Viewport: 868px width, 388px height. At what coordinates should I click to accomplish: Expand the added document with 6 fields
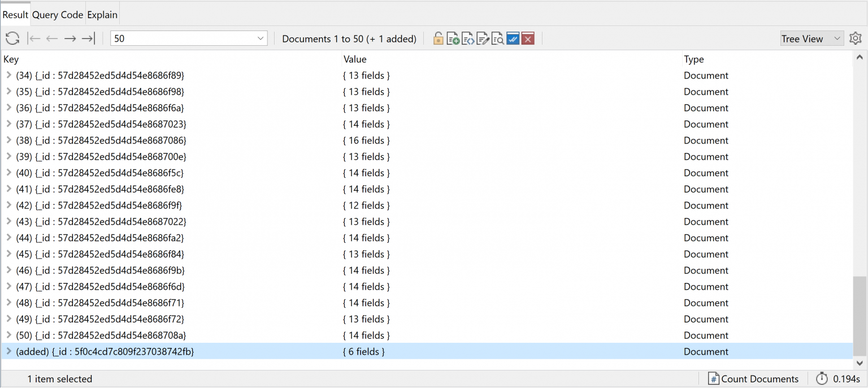pyautogui.click(x=9, y=351)
